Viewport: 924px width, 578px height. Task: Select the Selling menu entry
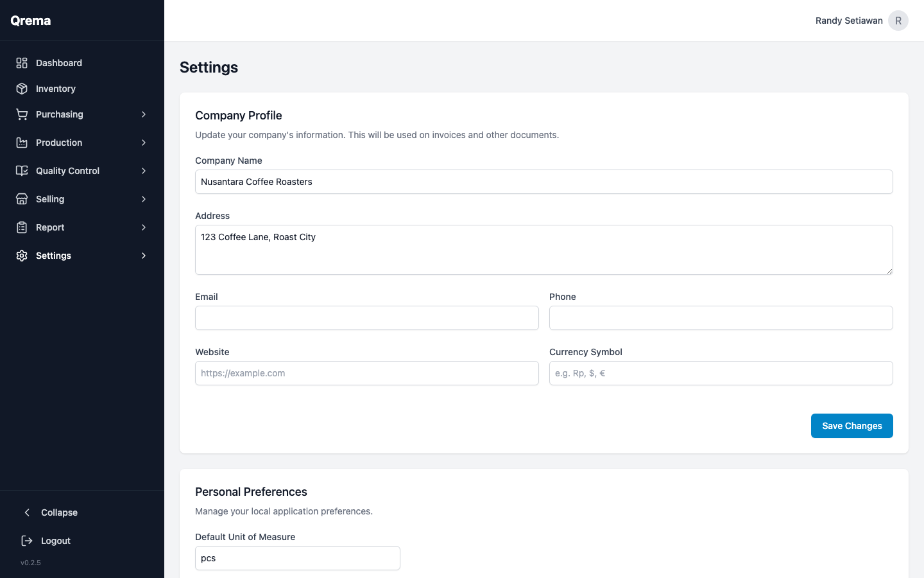(x=49, y=199)
